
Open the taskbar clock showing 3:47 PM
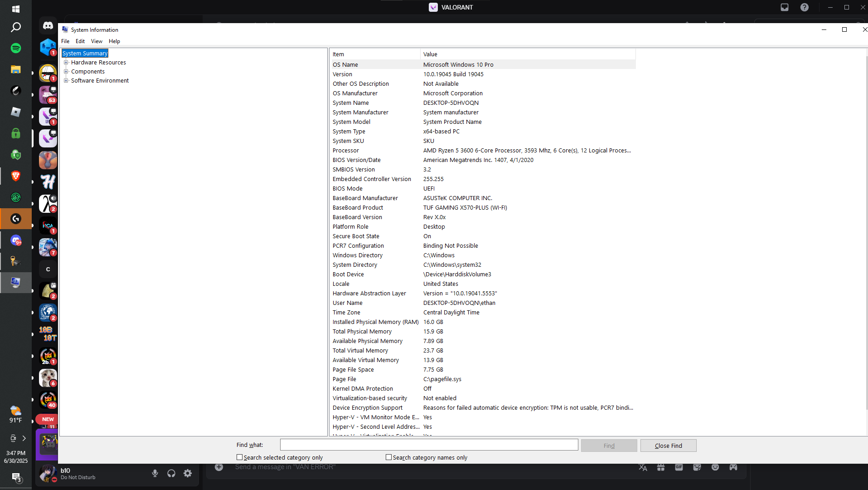16,457
